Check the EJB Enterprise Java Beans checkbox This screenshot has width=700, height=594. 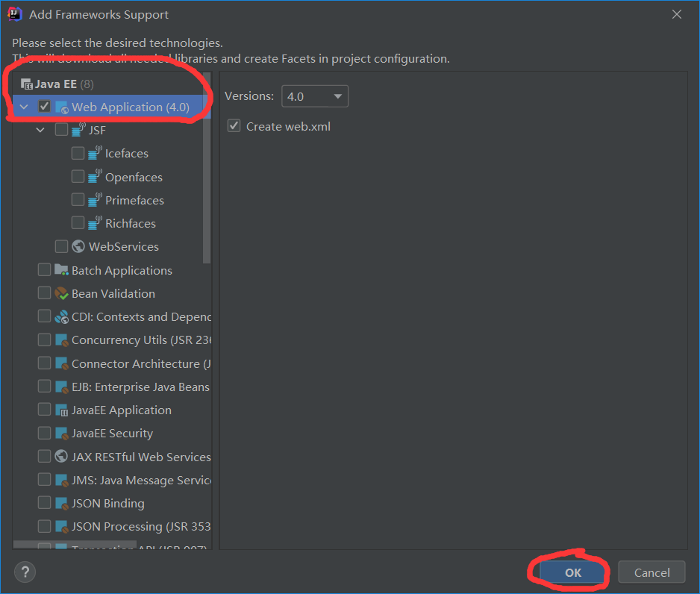[44, 386]
